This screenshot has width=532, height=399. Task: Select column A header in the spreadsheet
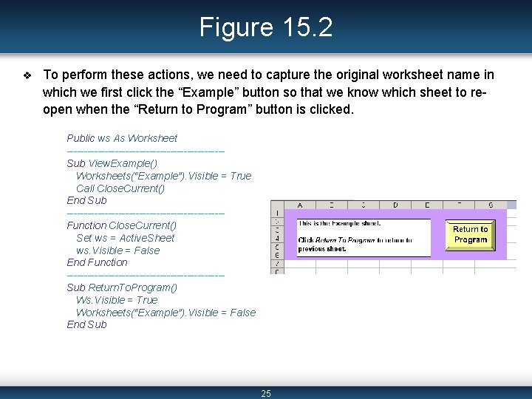[300, 205]
